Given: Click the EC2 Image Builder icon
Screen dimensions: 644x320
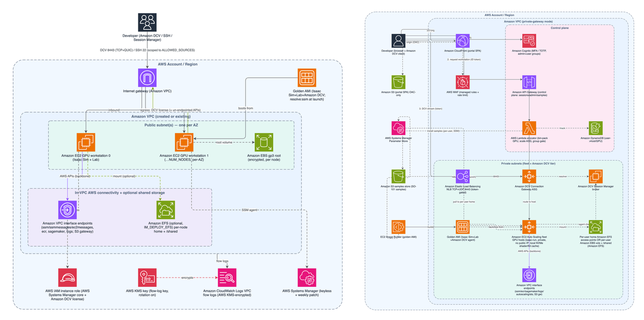Looking at the screenshot, I should (398, 227).
